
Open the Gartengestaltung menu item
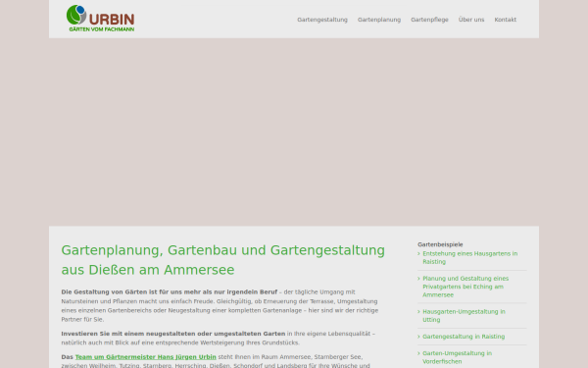pyautogui.click(x=322, y=20)
